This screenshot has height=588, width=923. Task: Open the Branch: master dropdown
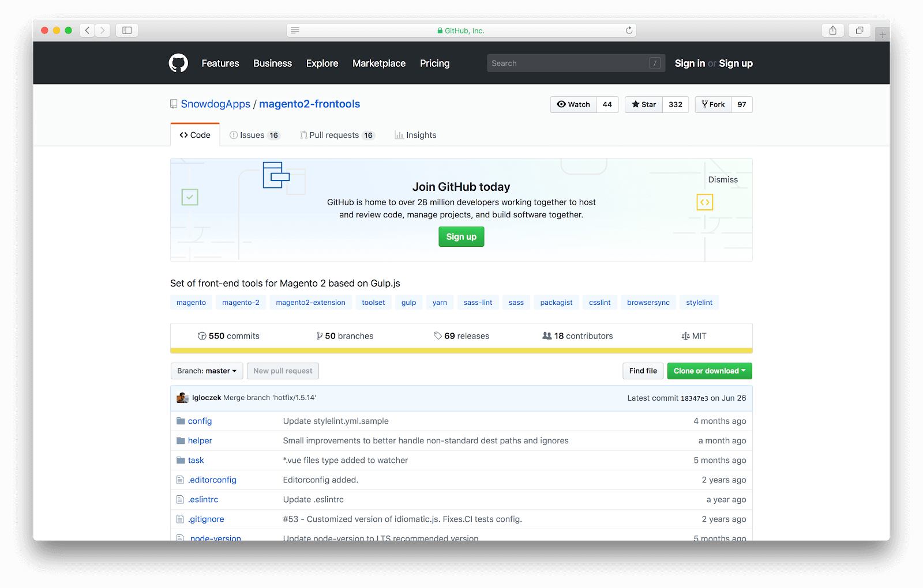pos(207,371)
